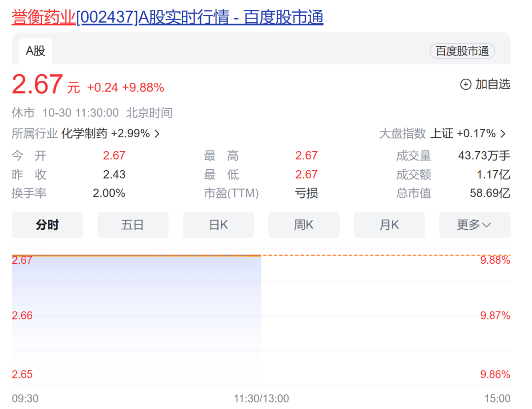Click the +9.88% change value near price
This screenshot has height=409, width=532.
[143, 88]
